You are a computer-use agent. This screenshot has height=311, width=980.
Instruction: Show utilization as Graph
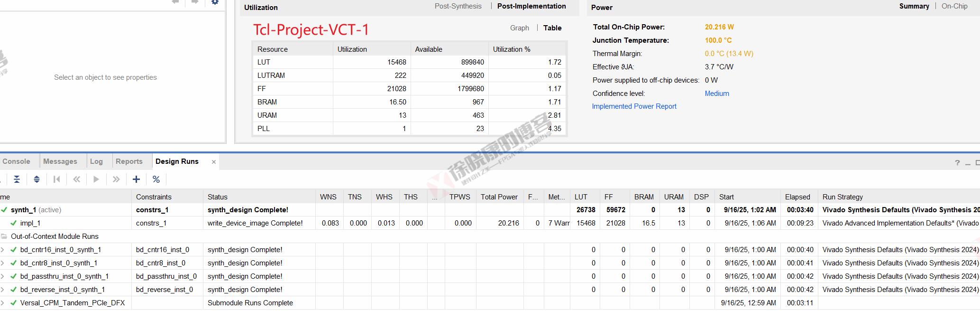[520, 28]
